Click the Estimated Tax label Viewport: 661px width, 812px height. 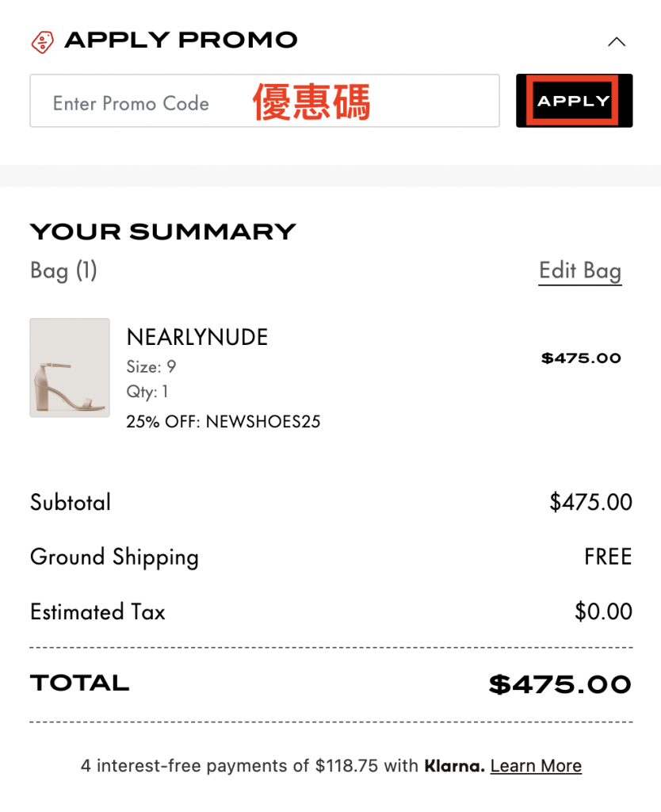[97, 612]
